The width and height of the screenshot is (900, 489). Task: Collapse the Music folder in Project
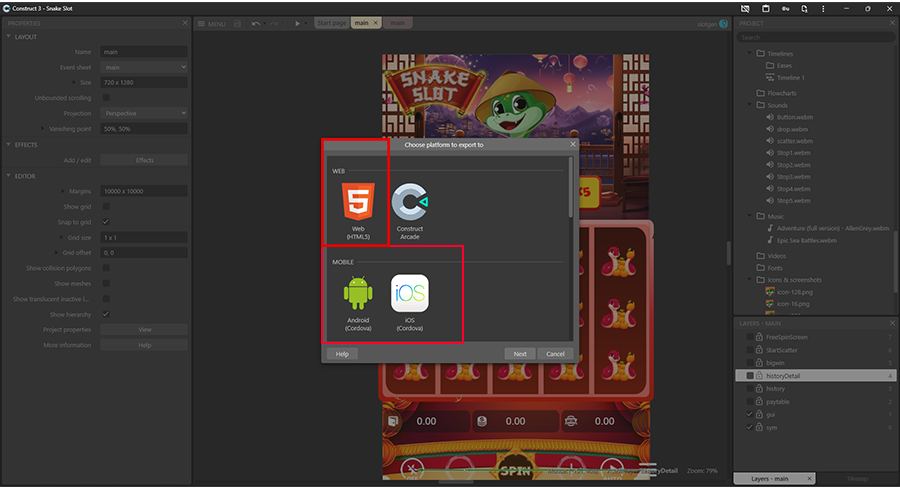(x=750, y=216)
